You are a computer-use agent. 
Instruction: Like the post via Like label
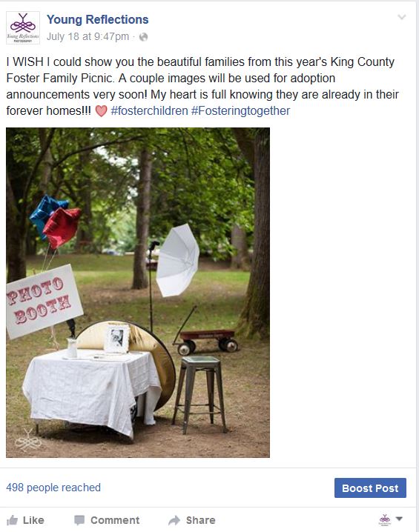[33, 520]
